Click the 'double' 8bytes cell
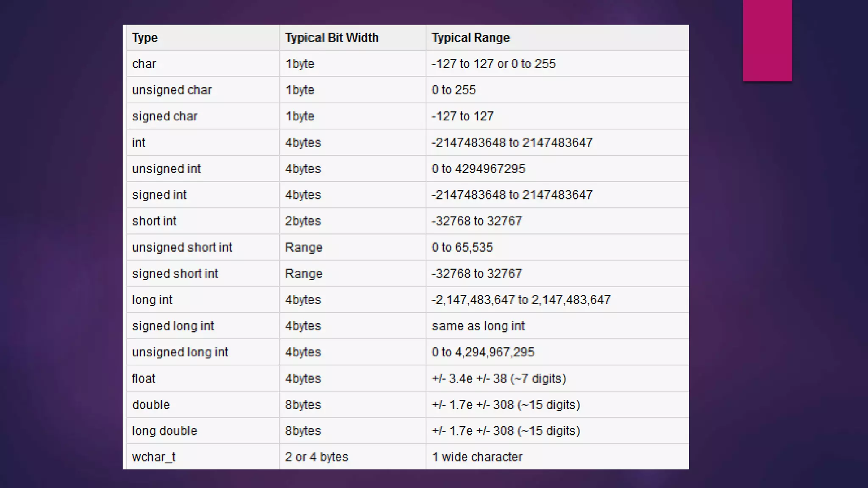The image size is (868, 488). coord(303,405)
